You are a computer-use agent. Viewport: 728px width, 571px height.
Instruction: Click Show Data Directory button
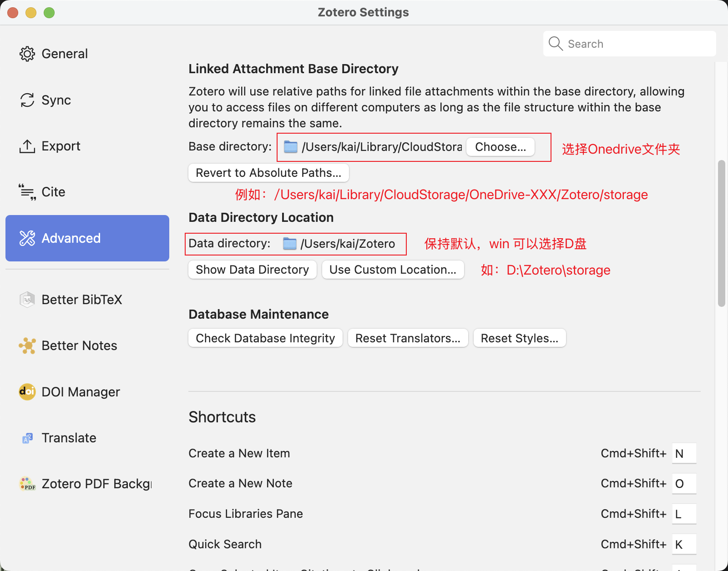point(253,270)
